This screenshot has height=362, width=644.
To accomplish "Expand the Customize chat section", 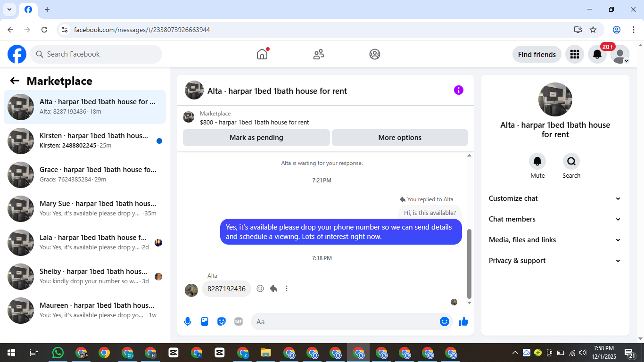I will click(x=555, y=198).
